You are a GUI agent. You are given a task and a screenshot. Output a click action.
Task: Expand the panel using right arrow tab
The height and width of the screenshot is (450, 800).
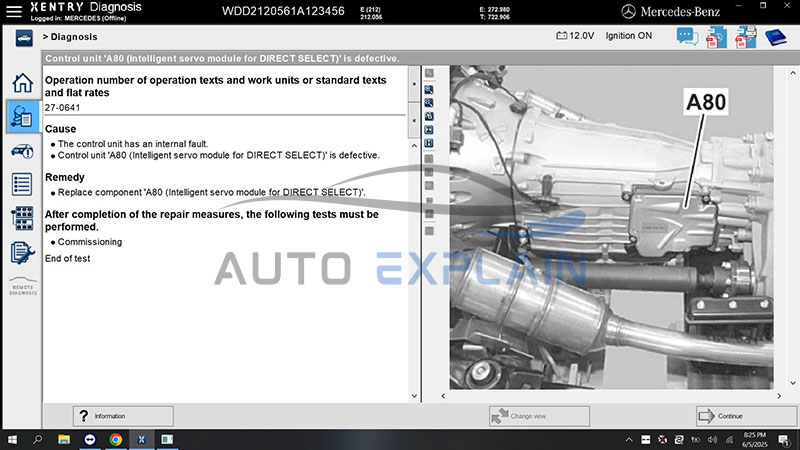point(414,84)
